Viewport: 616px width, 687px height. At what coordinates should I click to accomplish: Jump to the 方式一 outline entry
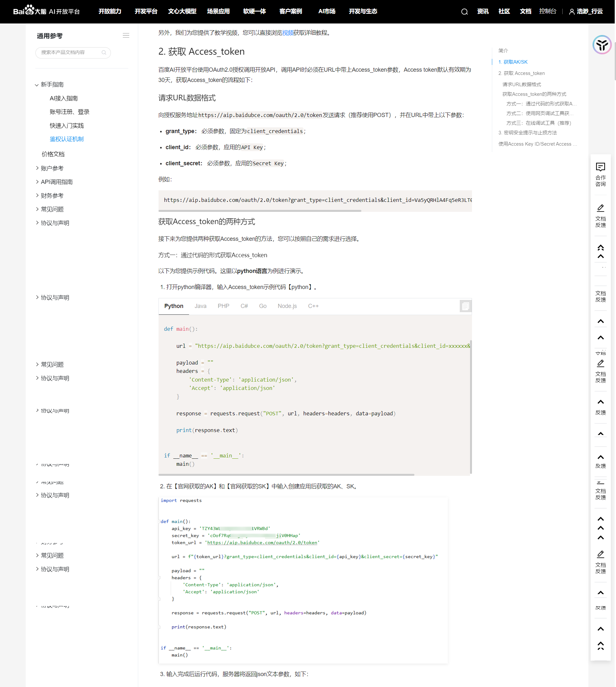[x=541, y=104]
